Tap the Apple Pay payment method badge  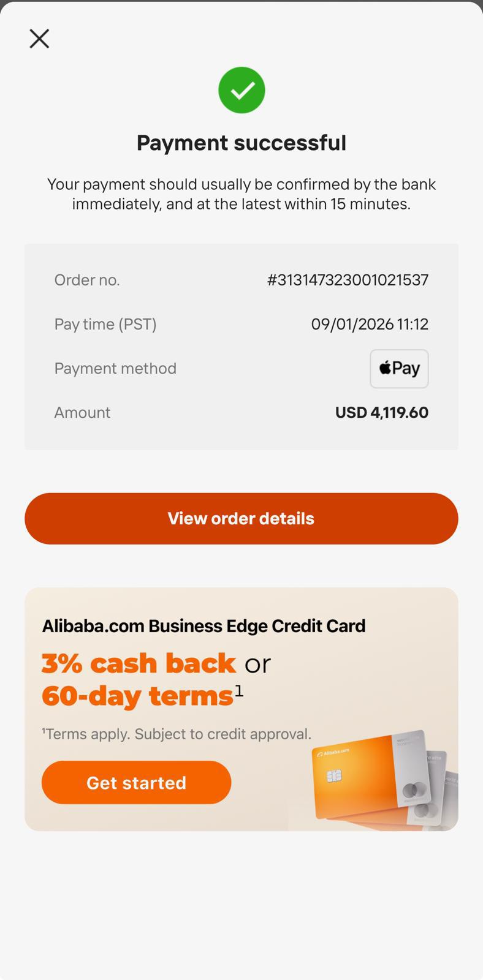[x=399, y=369]
